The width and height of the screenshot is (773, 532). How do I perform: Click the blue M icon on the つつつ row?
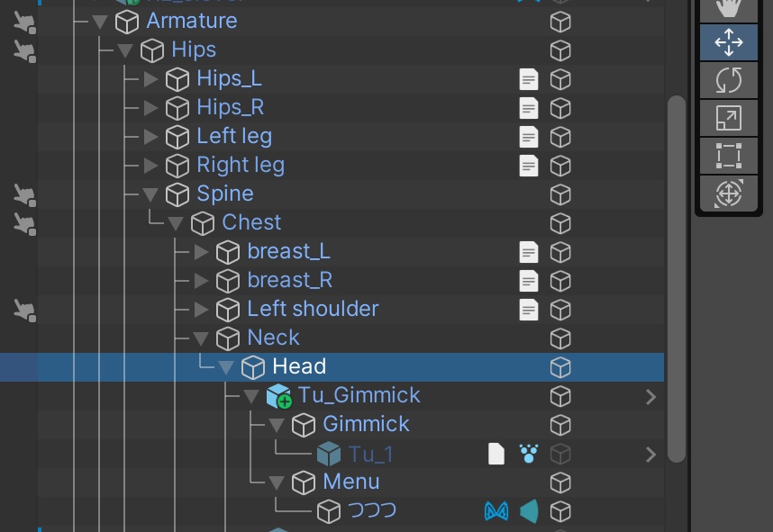point(496,511)
